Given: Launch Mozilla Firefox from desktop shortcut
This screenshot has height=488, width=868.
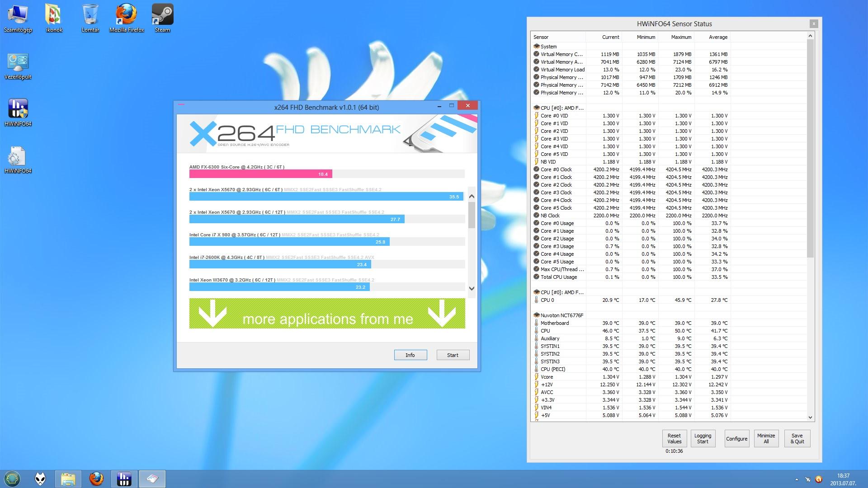Looking at the screenshot, I should click(x=126, y=18).
